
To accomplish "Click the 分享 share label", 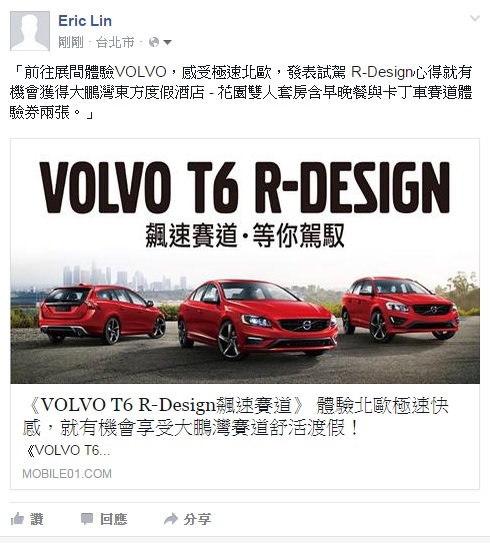I will pos(197,519).
